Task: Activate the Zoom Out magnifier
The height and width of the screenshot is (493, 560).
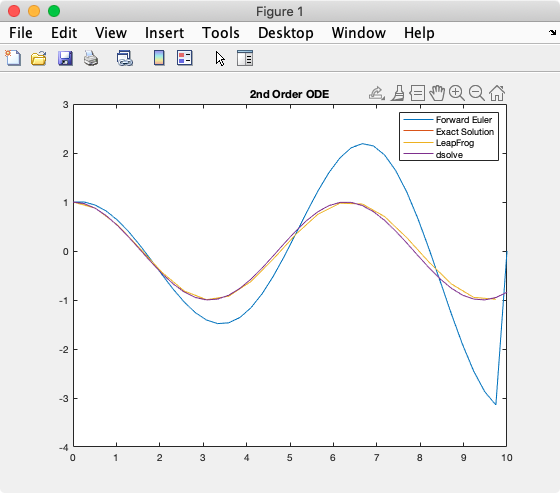Action: 477,93
